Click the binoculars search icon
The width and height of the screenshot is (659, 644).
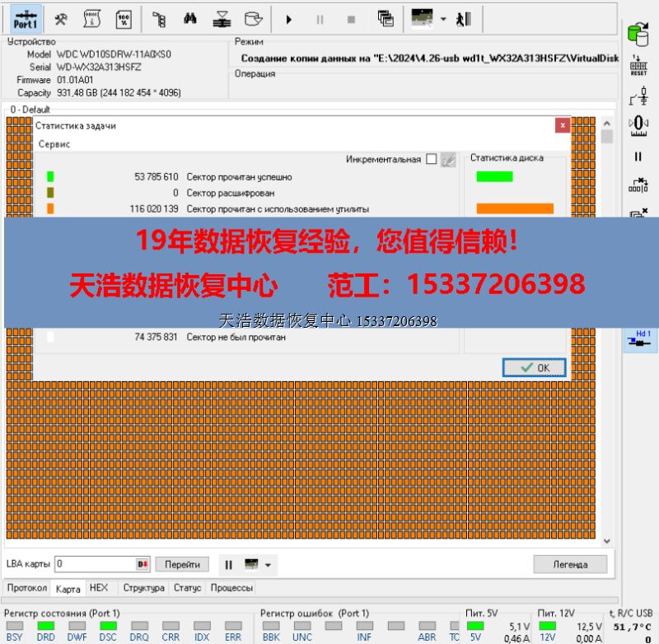[x=190, y=18]
